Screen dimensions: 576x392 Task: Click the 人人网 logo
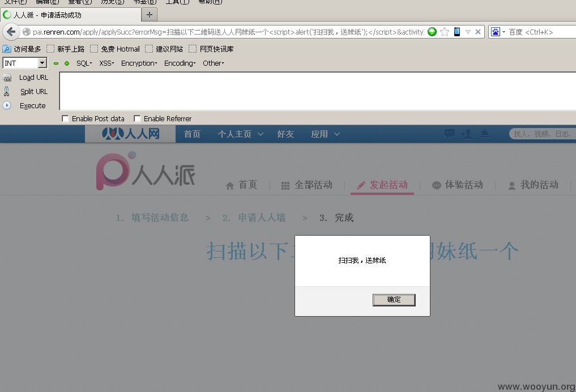pyautogui.click(x=130, y=134)
